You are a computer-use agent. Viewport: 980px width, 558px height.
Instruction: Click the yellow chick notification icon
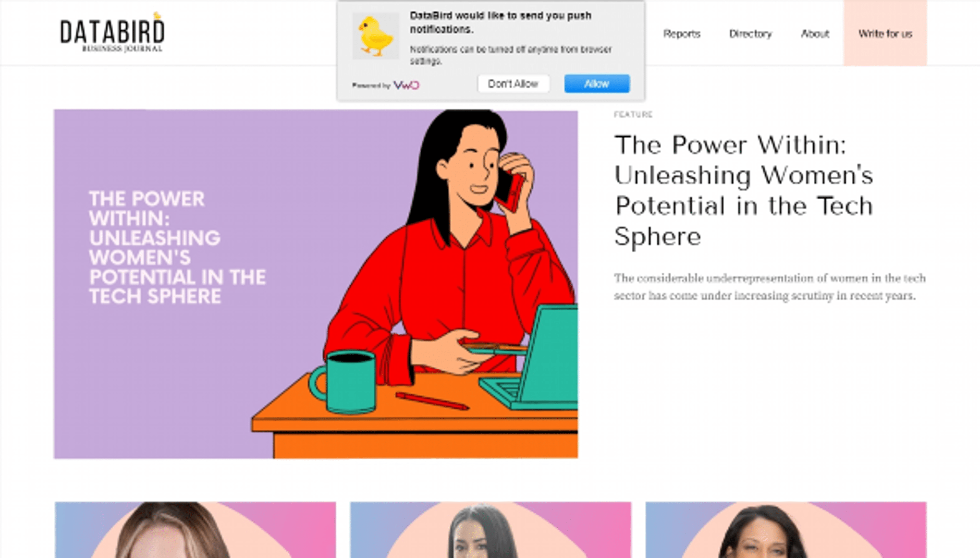(376, 36)
